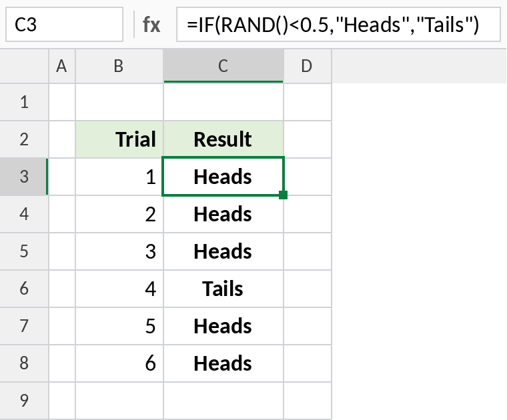Image resolution: width=507 pixels, height=420 pixels.
Task: Select row 9 header
Action: coord(24,401)
